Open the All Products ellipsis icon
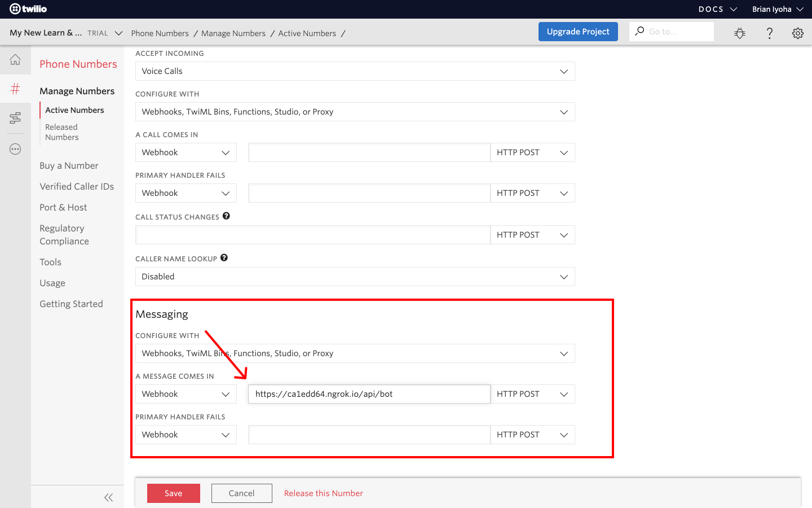This screenshot has width=812, height=508. tap(15, 149)
